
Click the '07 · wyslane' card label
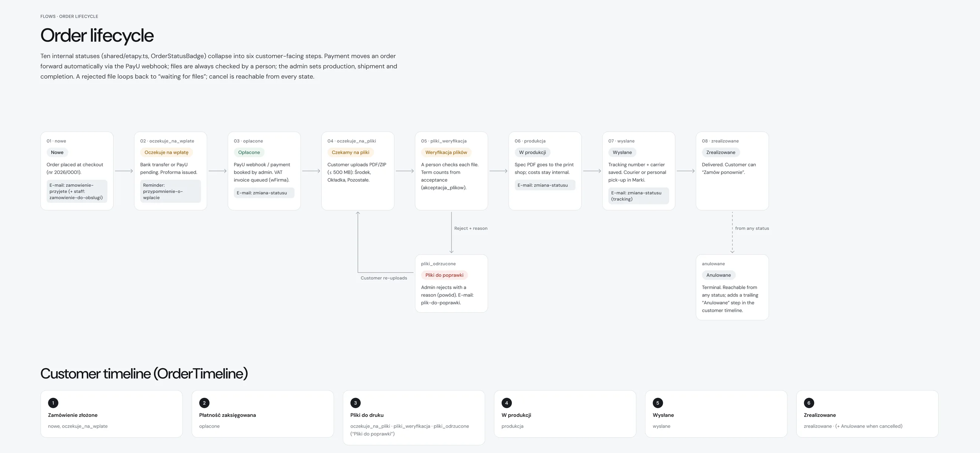pyautogui.click(x=621, y=141)
